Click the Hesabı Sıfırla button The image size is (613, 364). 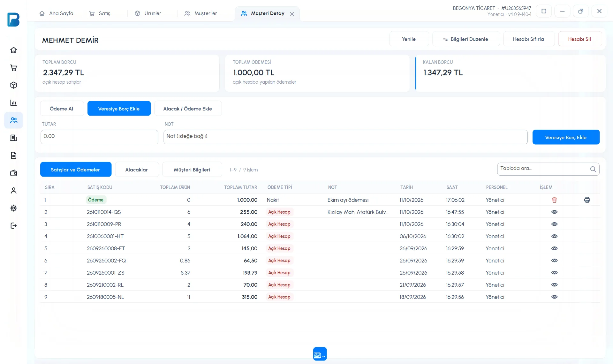(x=528, y=39)
